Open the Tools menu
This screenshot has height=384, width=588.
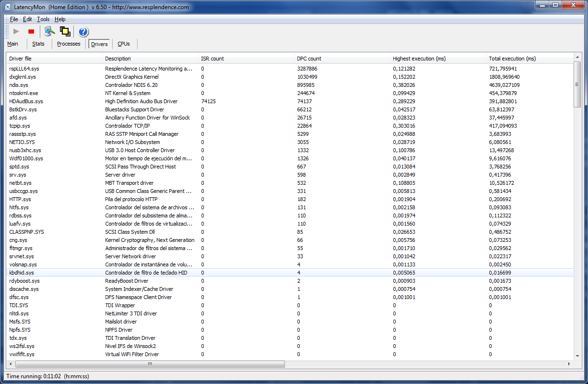click(43, 19)
